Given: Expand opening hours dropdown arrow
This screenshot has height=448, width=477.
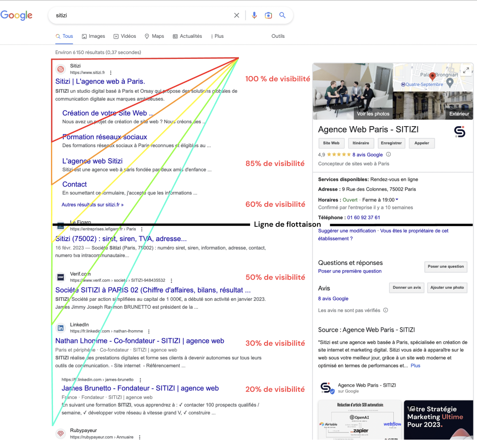Looking at the screenshot, I should tap(397, 200).
